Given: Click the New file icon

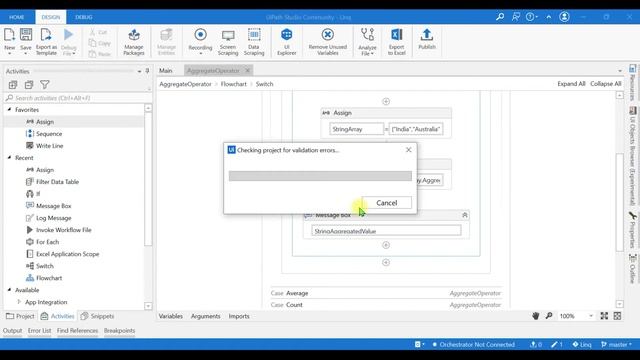Looking at the screenshot, I should [9, 35].
